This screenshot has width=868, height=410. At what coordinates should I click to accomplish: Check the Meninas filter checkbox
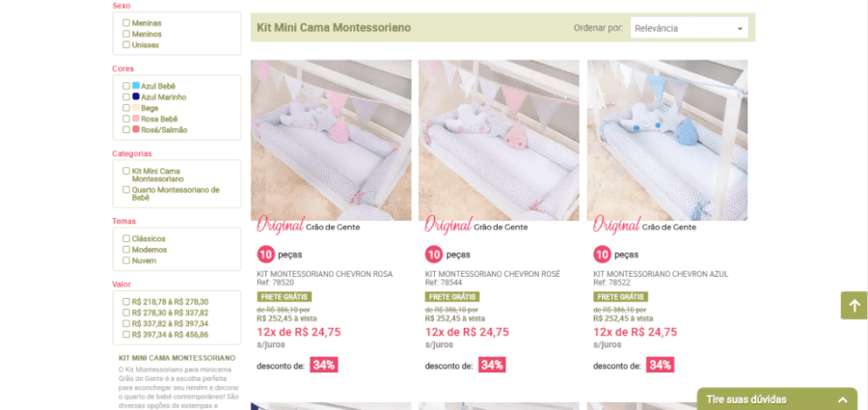pos(126,22)
